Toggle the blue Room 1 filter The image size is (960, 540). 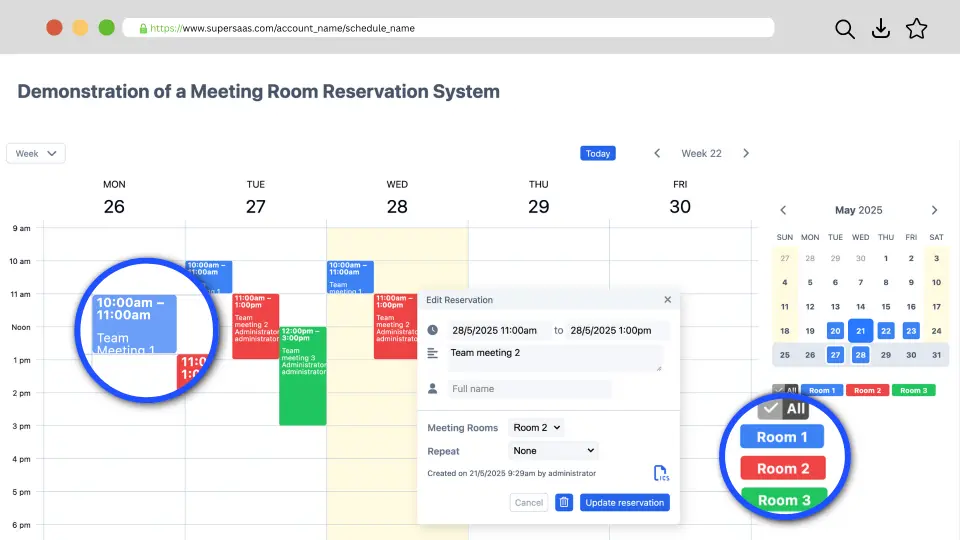click(x=821, y=390)
